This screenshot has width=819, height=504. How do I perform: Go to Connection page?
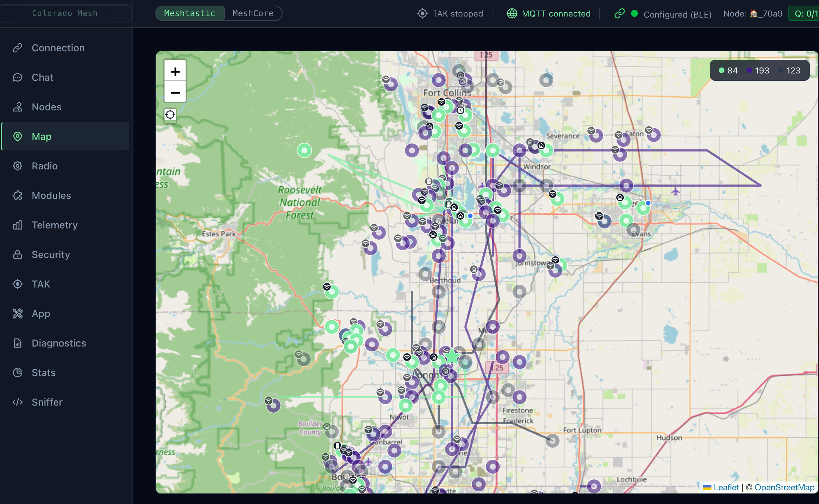point(65,48)
